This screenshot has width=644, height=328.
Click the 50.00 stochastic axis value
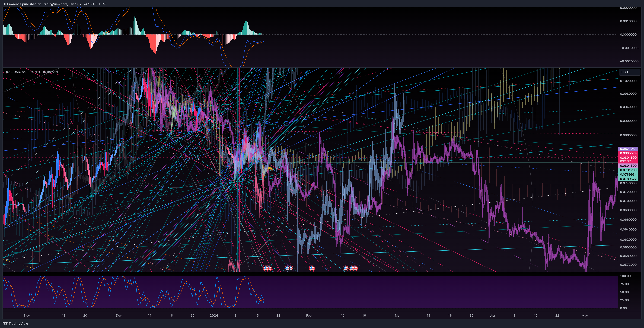tap(624, 292)
